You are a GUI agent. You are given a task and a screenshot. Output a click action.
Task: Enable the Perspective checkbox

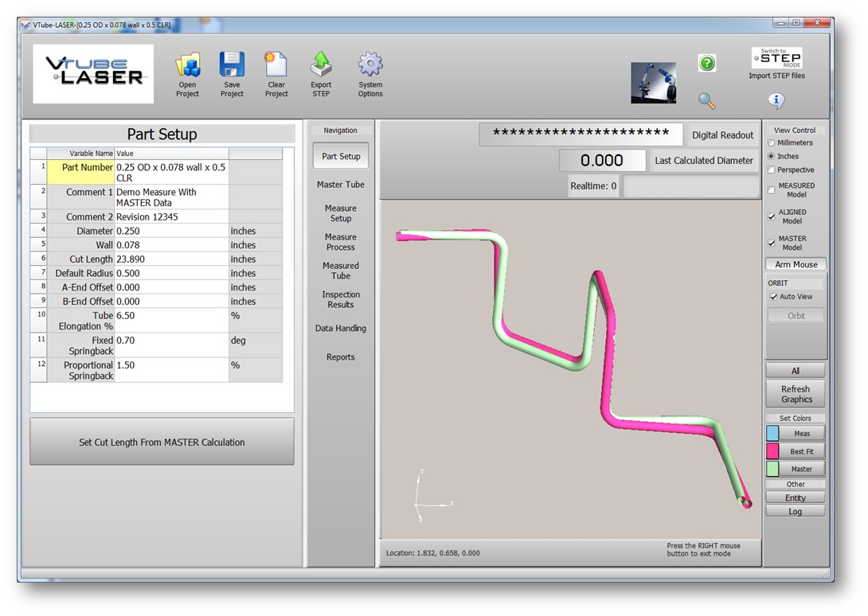pos(771,170)
